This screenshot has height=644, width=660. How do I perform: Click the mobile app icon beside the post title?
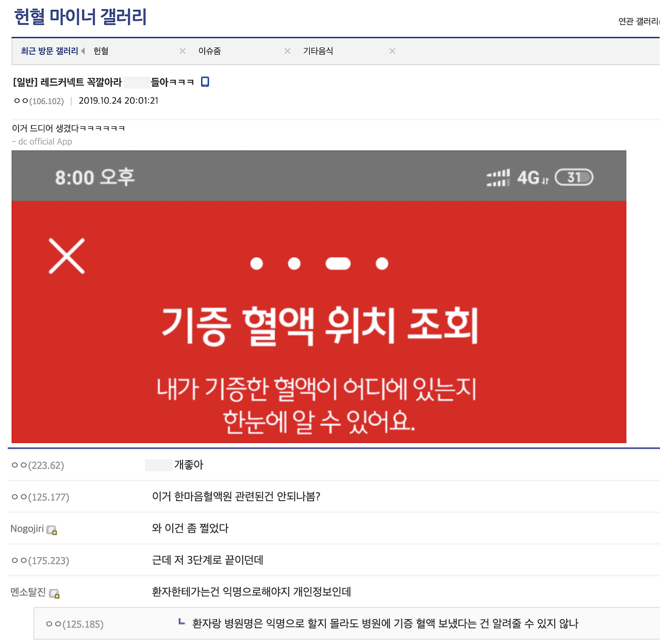click(x=205, y=81)
